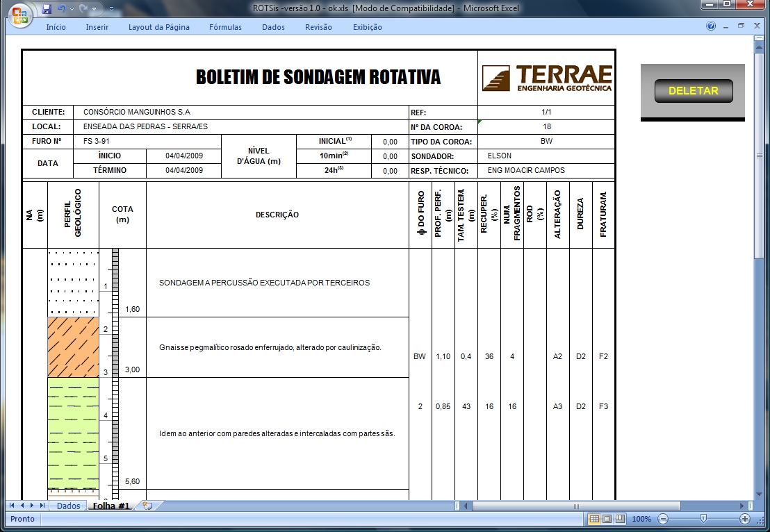The image size is (770, 532).
Task: Select cell ENSEADA DAS PEDRAS - SERRA/ES
Action: point(241,126)
